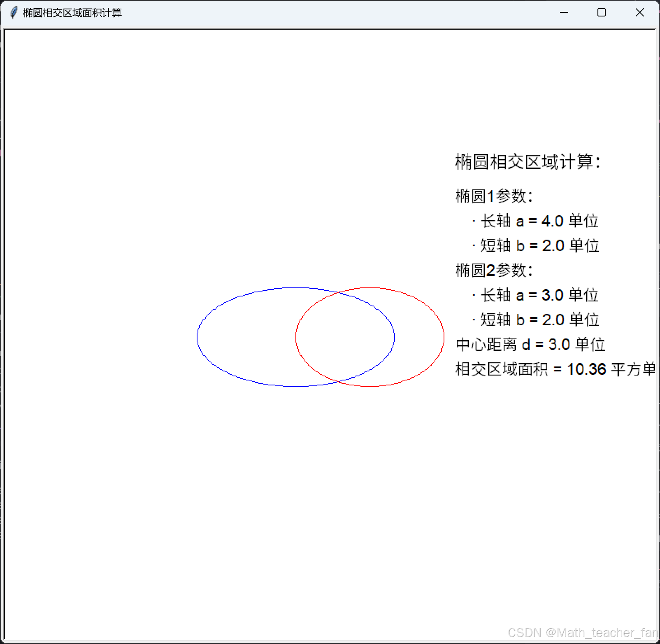Click the feather app icon in title bar
The image size is (660, 644).
tap(14, 13)
